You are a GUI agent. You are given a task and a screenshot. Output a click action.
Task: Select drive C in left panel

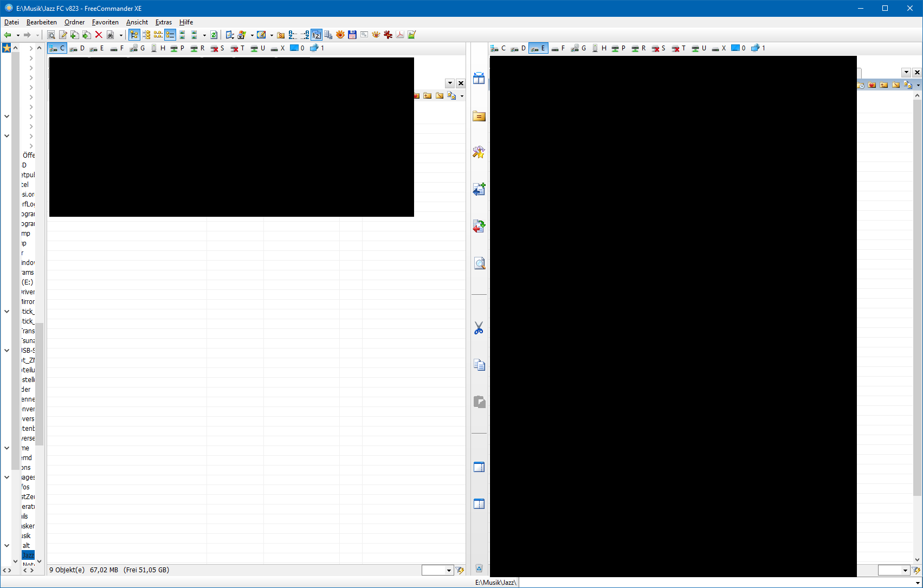[57, 48]
